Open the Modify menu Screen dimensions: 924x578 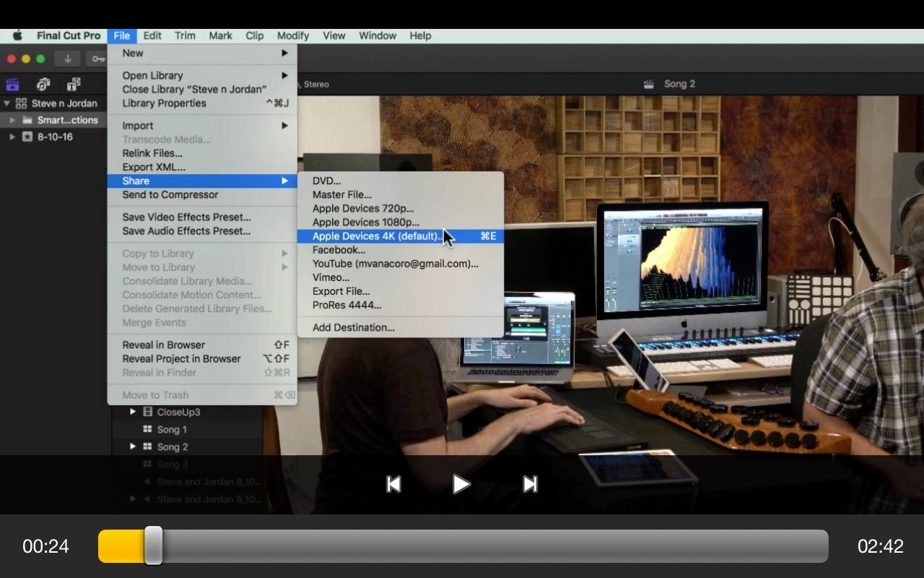click(x=293, y=35)
